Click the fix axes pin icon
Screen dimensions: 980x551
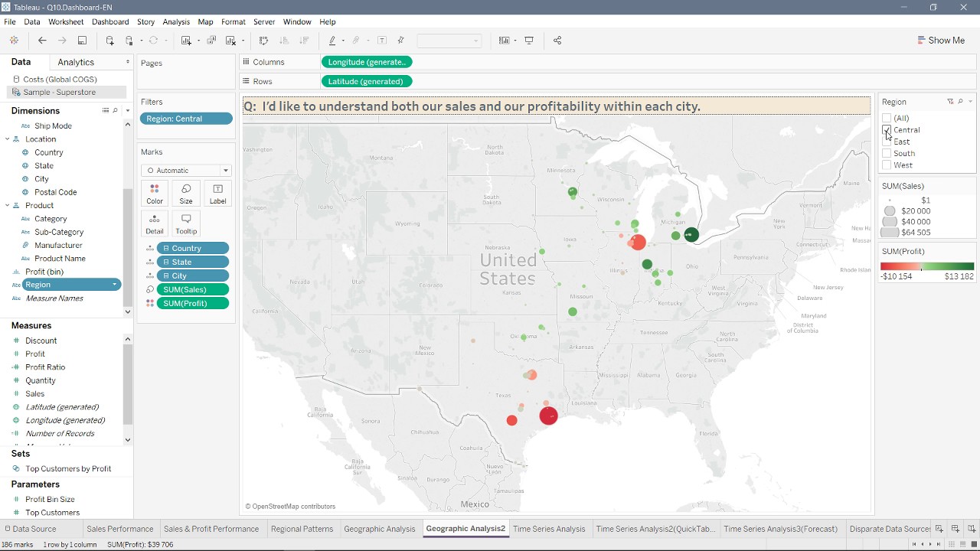(400, 41)
